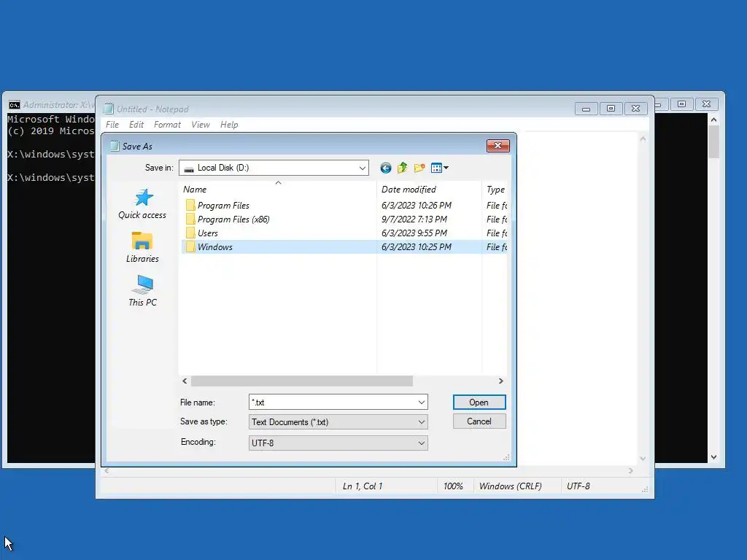Viewport: 747px width, 560px height.
Task: Click the Command Prompt scroll down arrow
Action: tap(713, 457)
